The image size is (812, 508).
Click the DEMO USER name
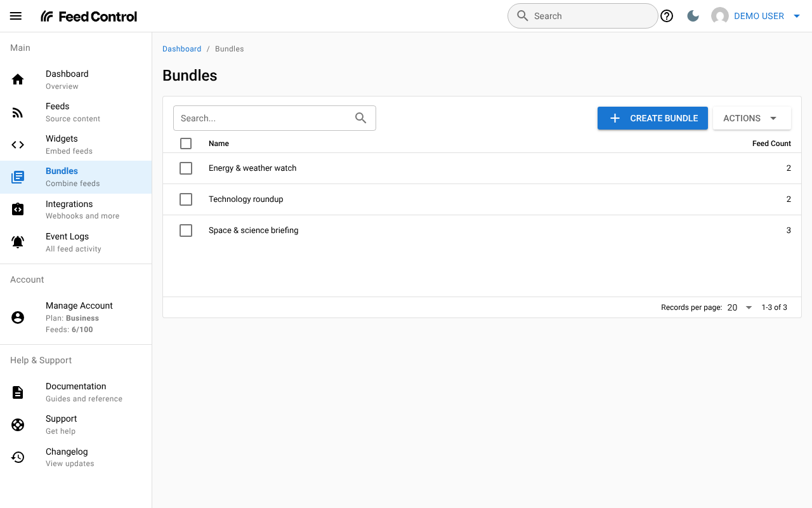coord(759,16)
